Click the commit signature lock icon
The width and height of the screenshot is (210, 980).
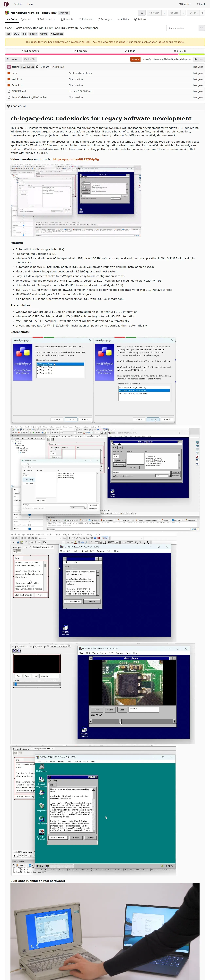click(37, 67)
